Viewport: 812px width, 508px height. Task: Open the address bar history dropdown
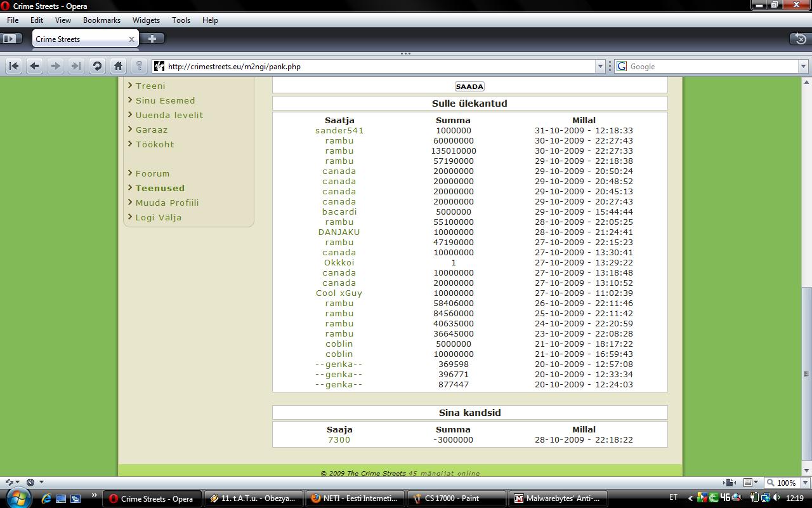click(600, 66)
